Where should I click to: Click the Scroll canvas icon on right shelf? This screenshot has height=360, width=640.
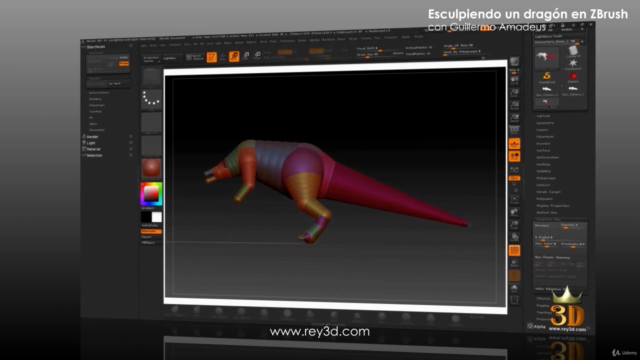(x=514, y=80)
